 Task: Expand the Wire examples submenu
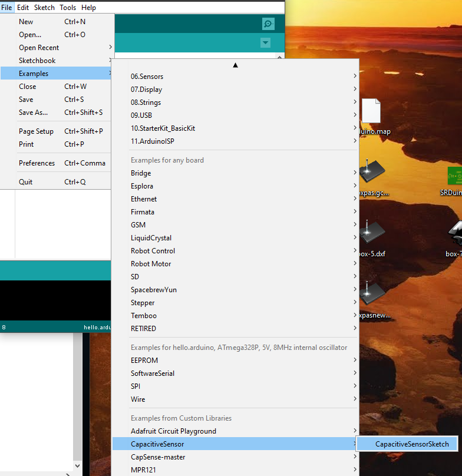click(235, 399)
